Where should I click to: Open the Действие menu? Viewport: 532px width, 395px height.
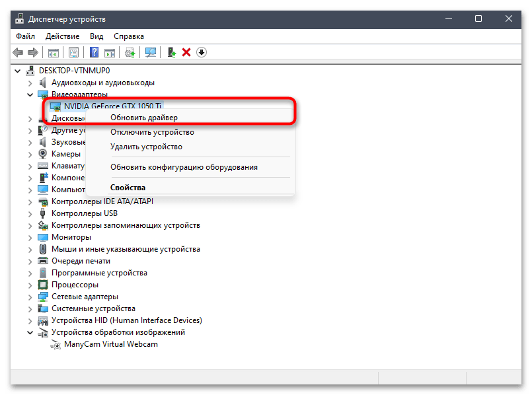pos(62,36)
